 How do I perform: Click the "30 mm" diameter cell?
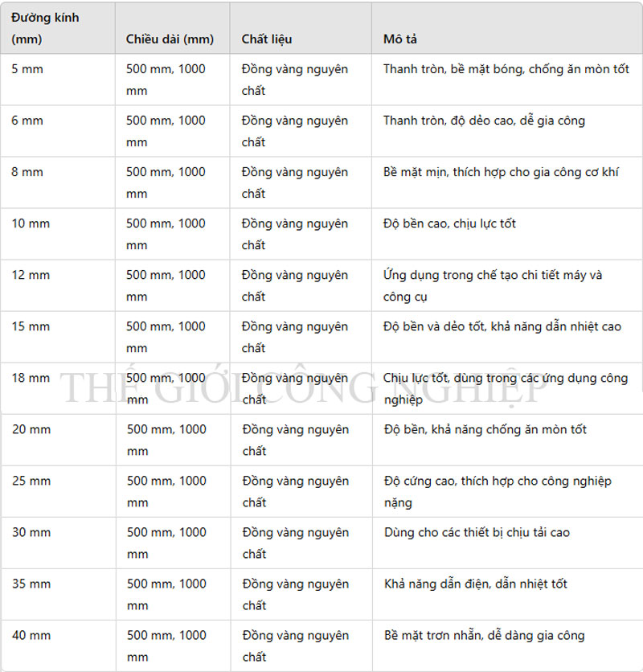31,532
